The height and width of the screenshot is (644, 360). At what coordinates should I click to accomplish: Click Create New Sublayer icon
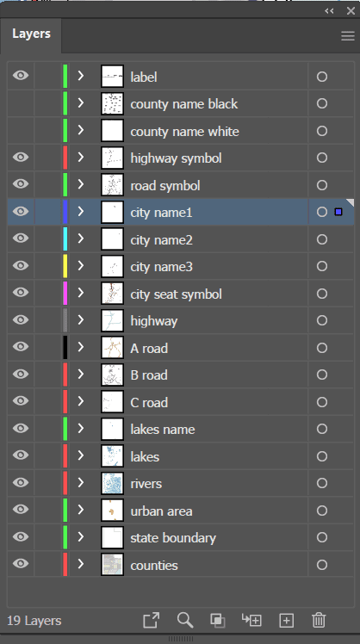[251, 620]
